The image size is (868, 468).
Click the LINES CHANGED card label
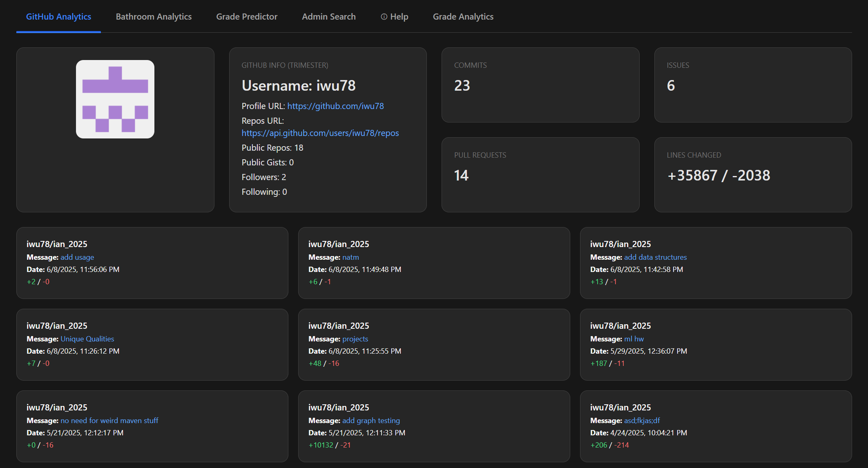click(694, 155)
